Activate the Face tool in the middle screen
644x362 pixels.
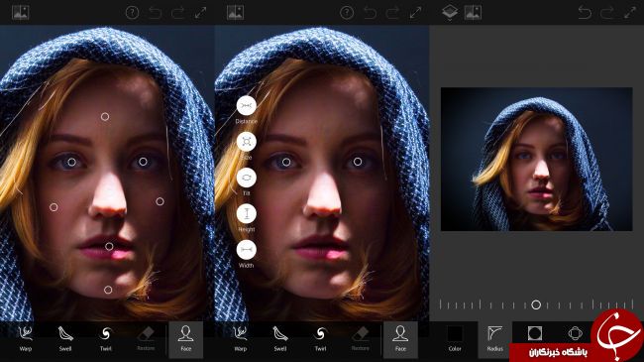tap(400, 339)
